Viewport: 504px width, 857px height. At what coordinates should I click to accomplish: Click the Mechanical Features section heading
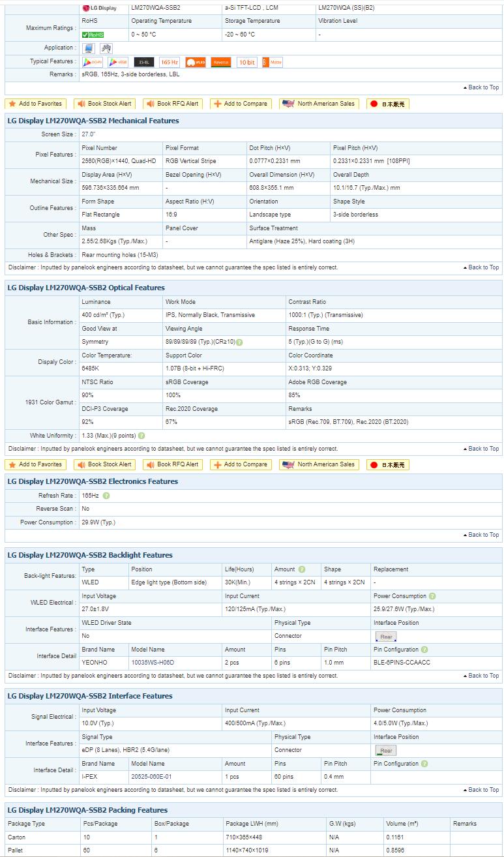[x=93, y=121]
